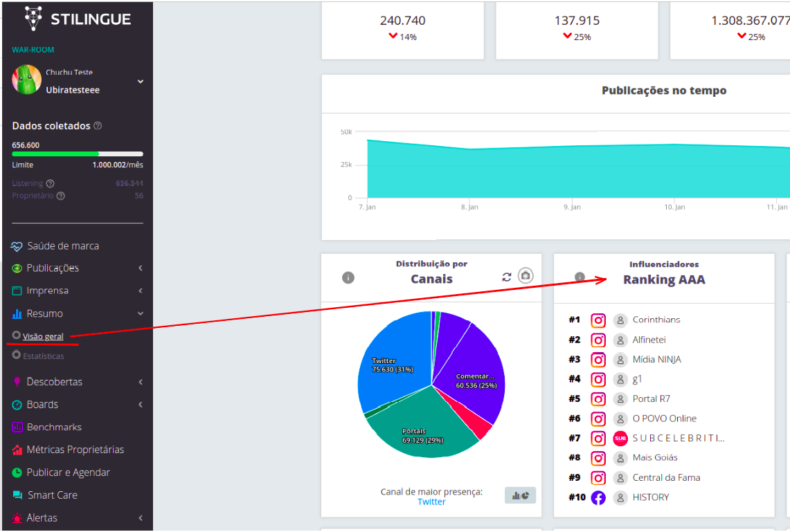Click the Alertas siren icon
Viewport: 790px width, 532px height.
point(17,518)
